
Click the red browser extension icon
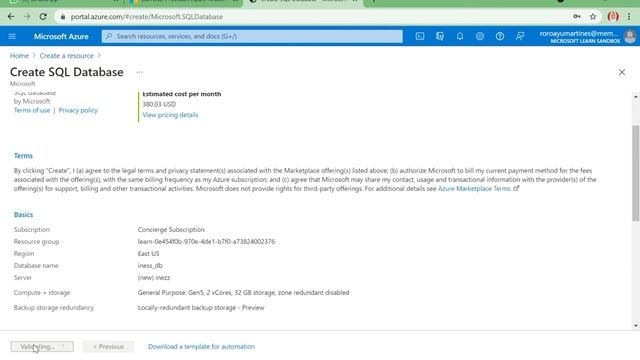(x=613, y=17)
